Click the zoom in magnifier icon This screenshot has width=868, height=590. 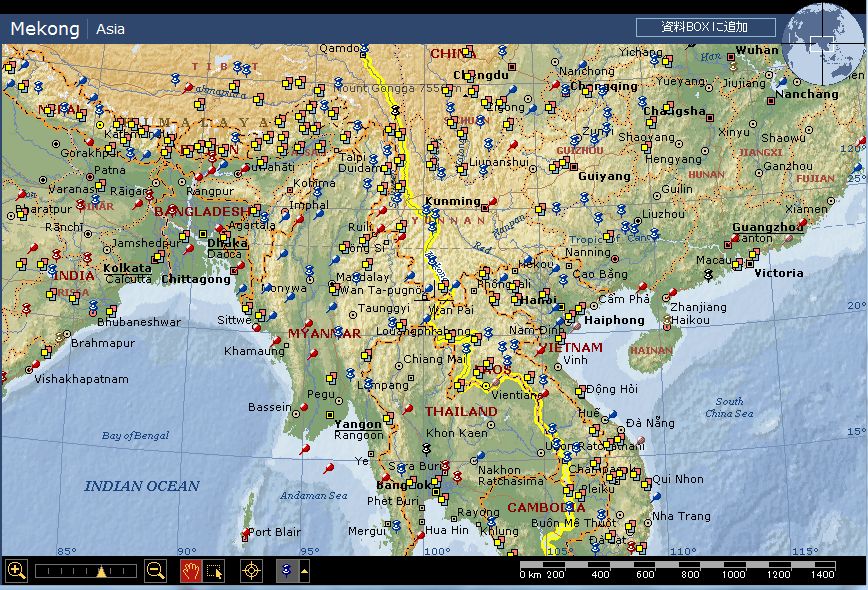16,571
